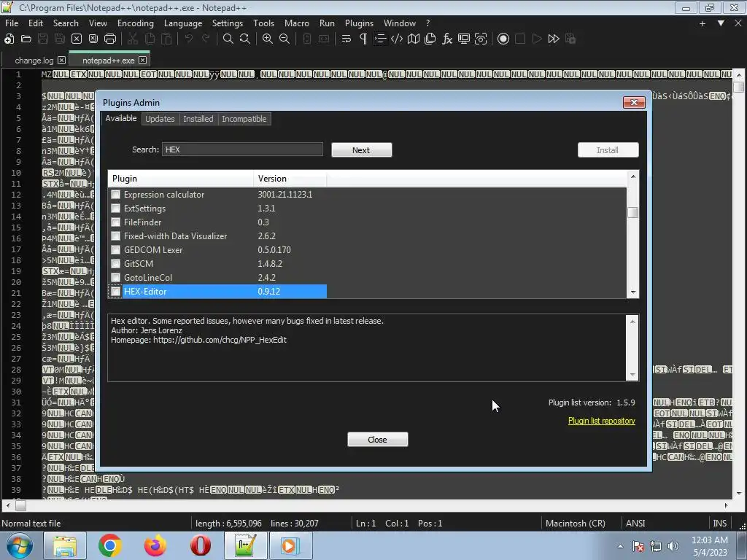Toggle indent guide toolbar icon
The image size is (747, 560).
(x=379, y=39)
